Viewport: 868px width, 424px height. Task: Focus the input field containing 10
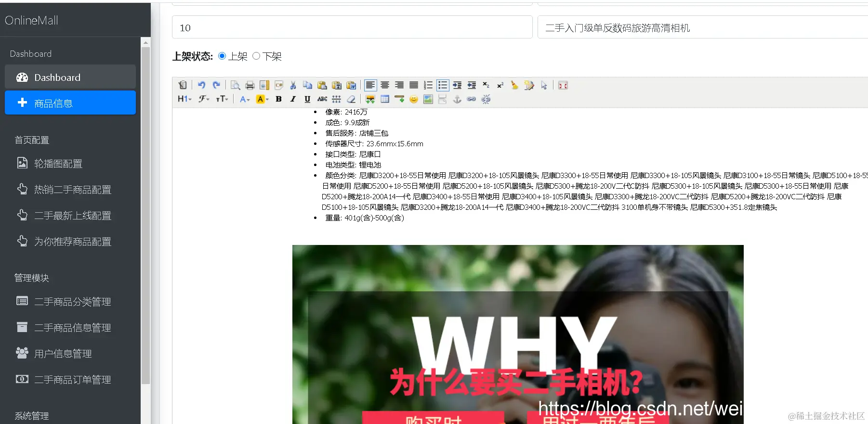(x=352, y=27)
